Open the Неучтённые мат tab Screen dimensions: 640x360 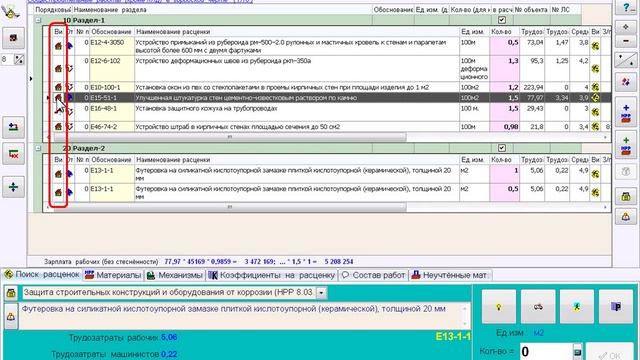click(x=450, y=276)
